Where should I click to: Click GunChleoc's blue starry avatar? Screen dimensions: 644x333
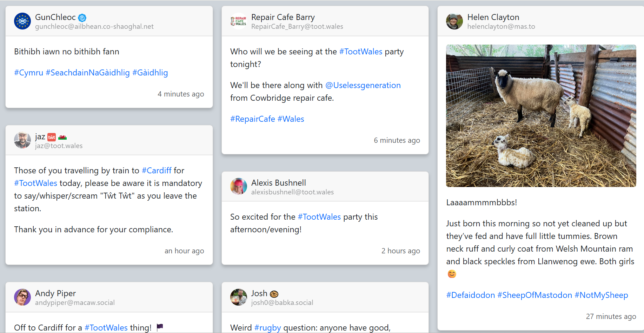click(x=22, y=21)
